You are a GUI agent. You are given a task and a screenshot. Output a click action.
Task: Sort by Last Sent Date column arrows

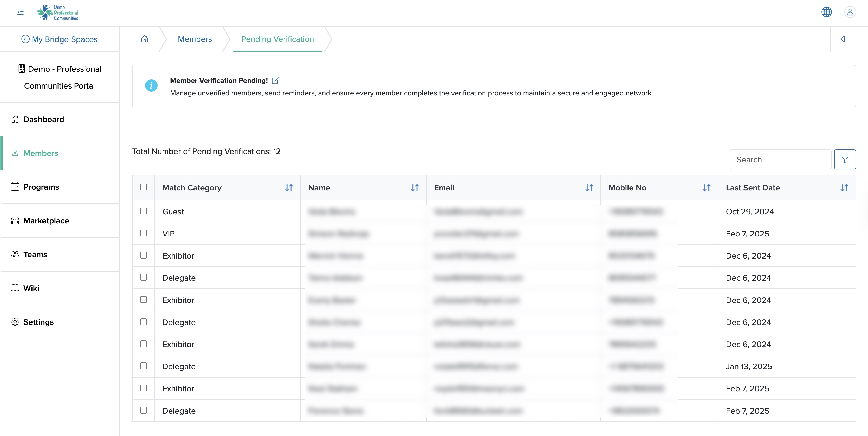click(844, 188)
